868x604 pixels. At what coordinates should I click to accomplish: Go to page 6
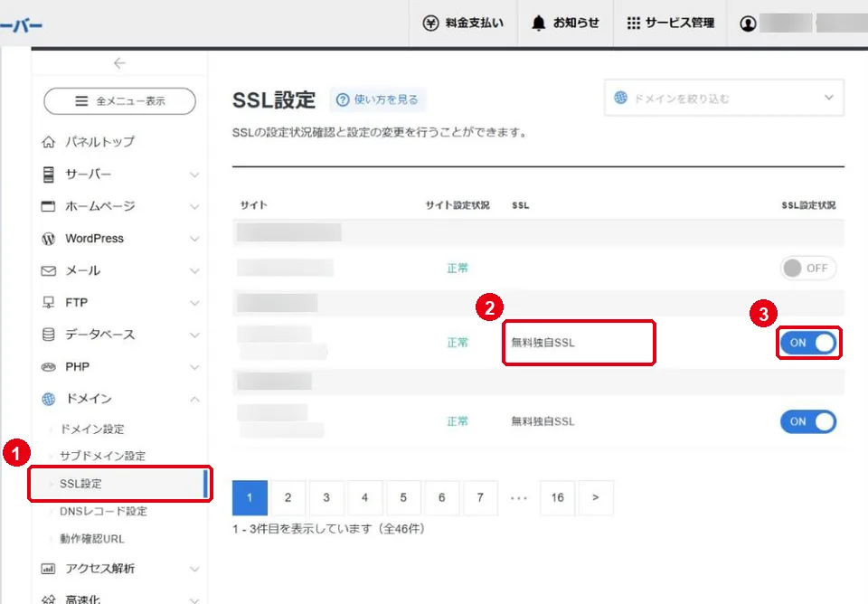442,497
